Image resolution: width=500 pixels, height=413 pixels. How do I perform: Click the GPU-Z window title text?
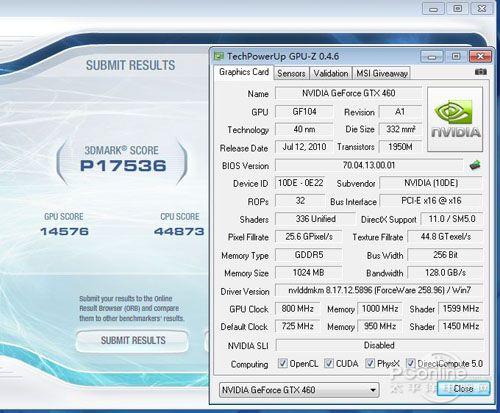283,56
